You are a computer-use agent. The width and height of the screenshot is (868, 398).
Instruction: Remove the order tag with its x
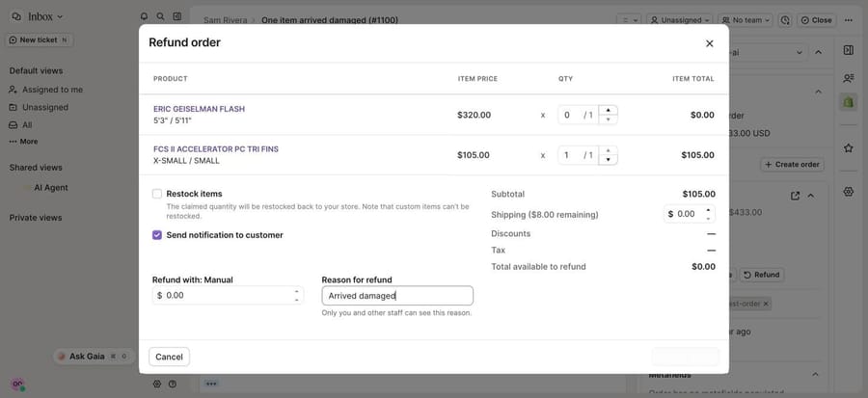[x=766, y=304]
